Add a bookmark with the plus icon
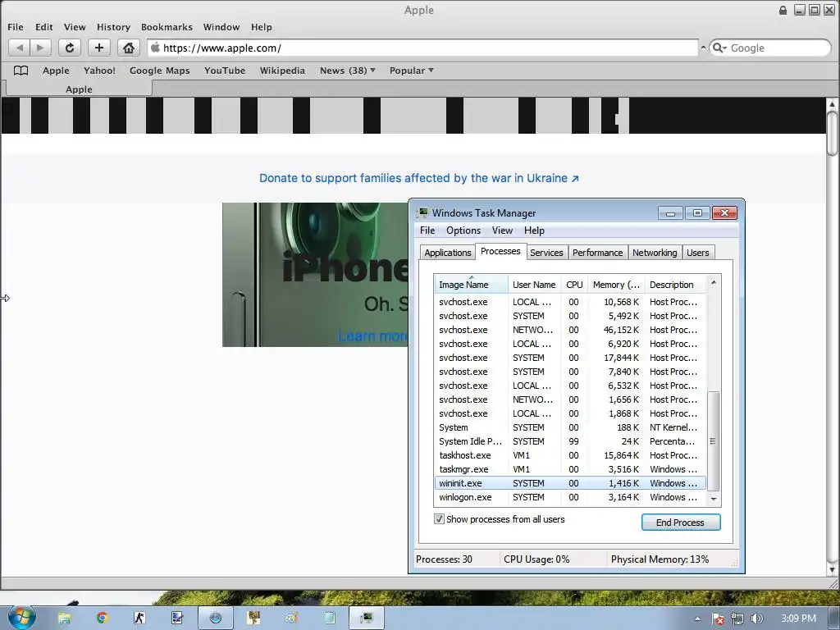The image size is (840, 630). tap(98, 48)
